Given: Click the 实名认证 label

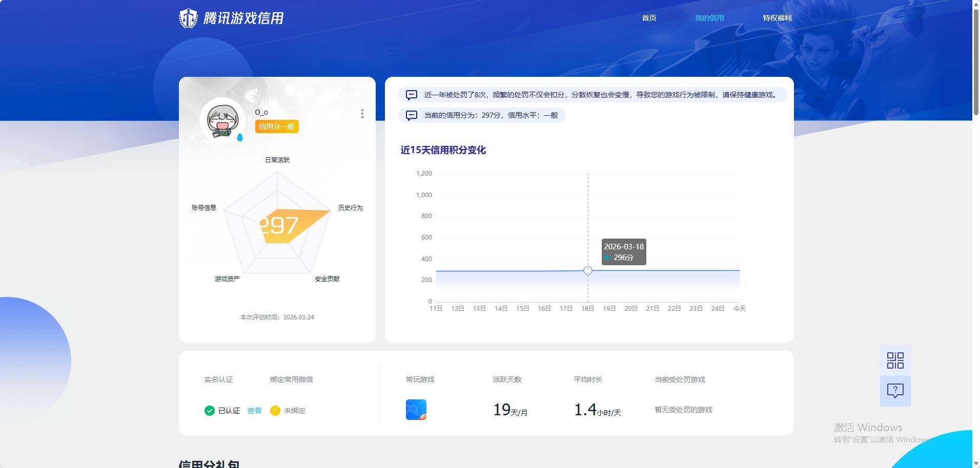Looking at the screenshot, I should coord(218,379).
